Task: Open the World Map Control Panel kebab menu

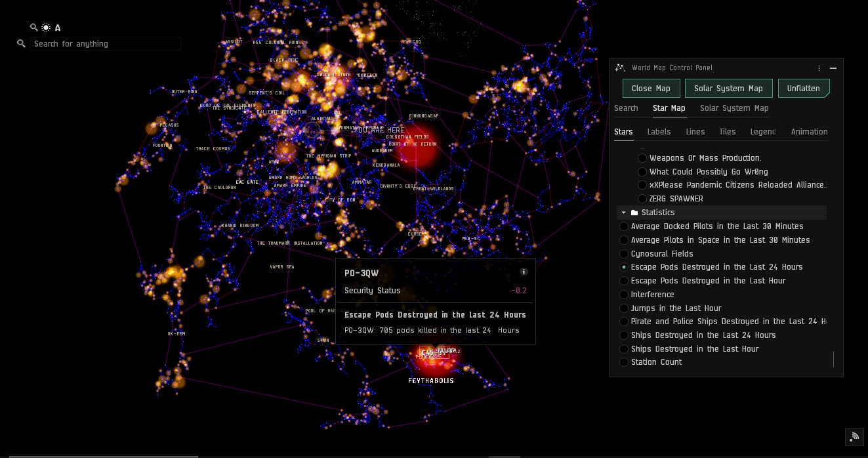Action: pyautogui.click(x=819, y=68)
